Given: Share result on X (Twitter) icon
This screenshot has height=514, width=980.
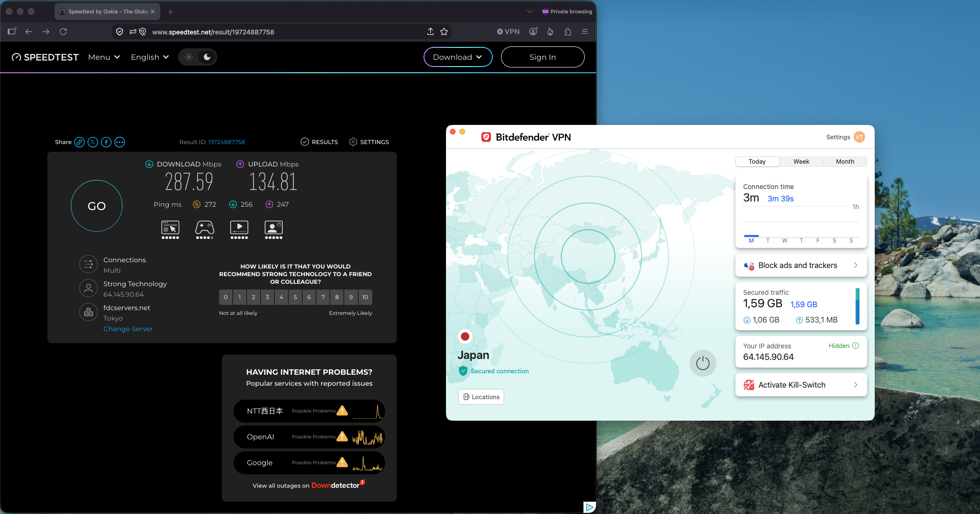Looking at the screenshot, I should click(x=93, y=142).
